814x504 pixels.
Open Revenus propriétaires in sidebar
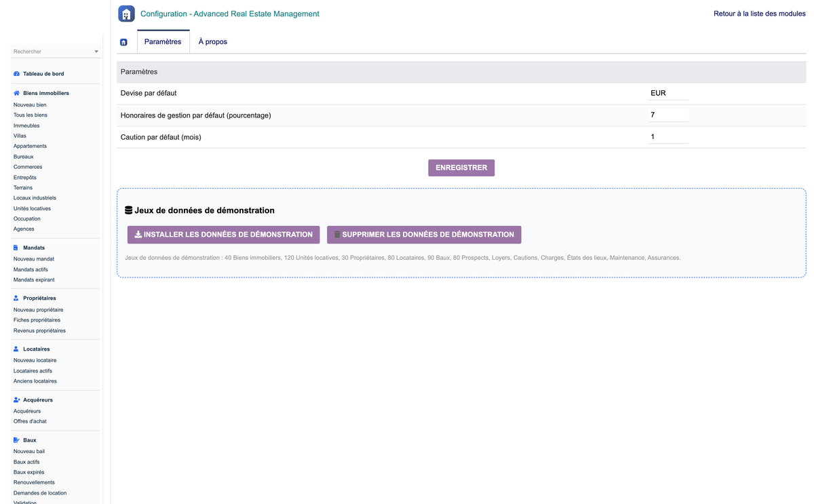(x=39, y=330)
